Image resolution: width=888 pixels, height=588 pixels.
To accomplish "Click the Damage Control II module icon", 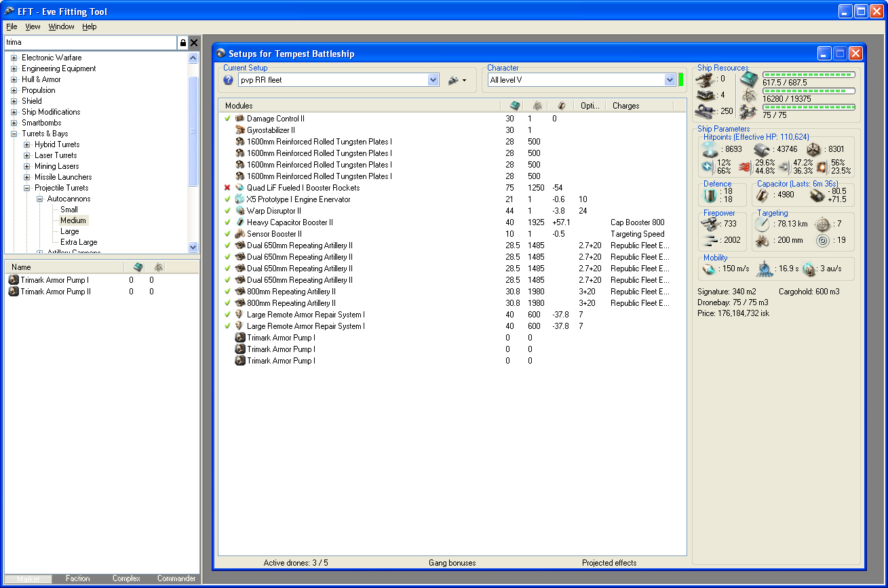I will point(239,119).
